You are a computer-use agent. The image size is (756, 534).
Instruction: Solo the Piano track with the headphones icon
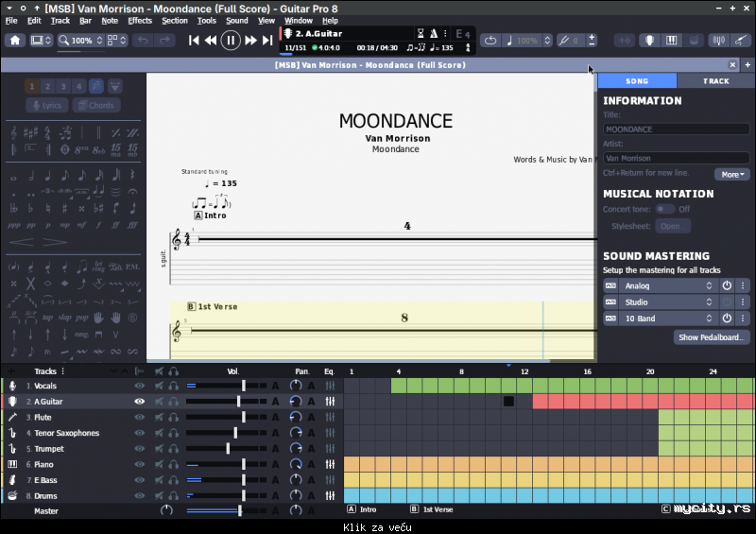click(174, 464)
